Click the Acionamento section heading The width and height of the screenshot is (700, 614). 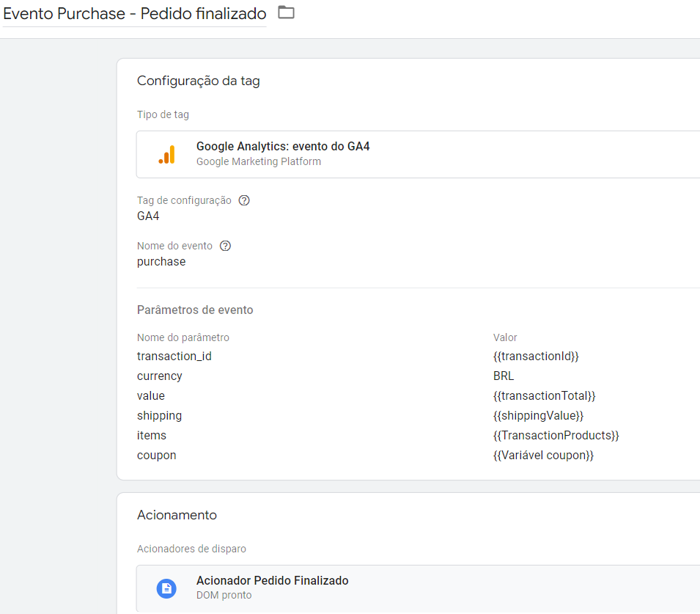tap(177, 515)
